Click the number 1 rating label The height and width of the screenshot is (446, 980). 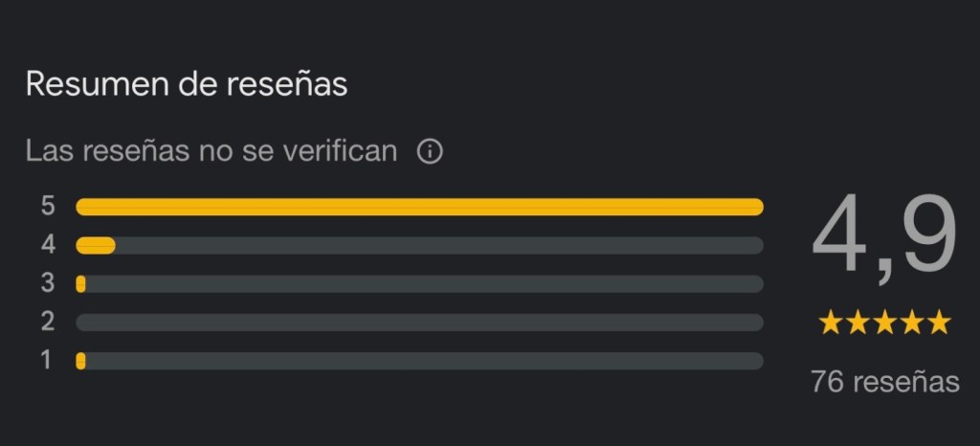tap(48, 361)
